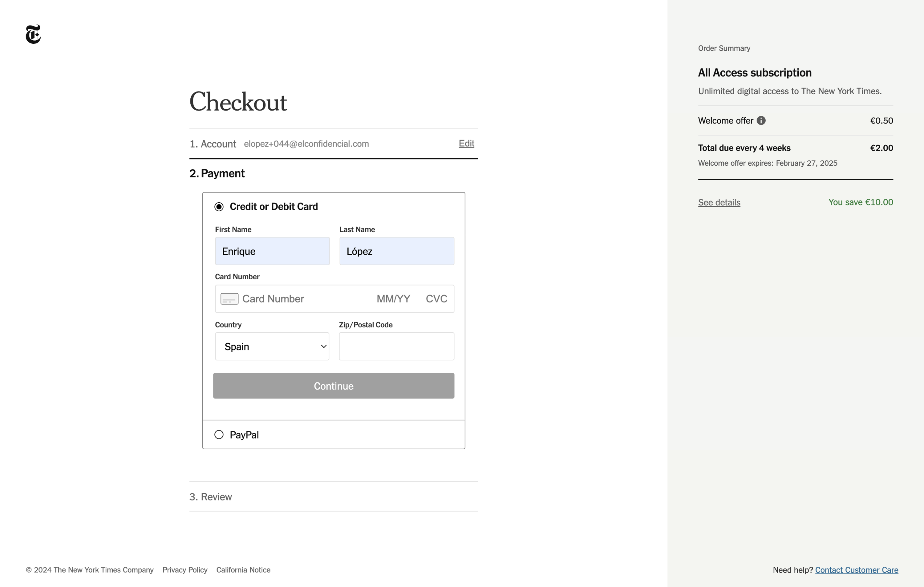Open California Notice footer link
This screenshot has height=587, width=924.
tap(243, 570)
